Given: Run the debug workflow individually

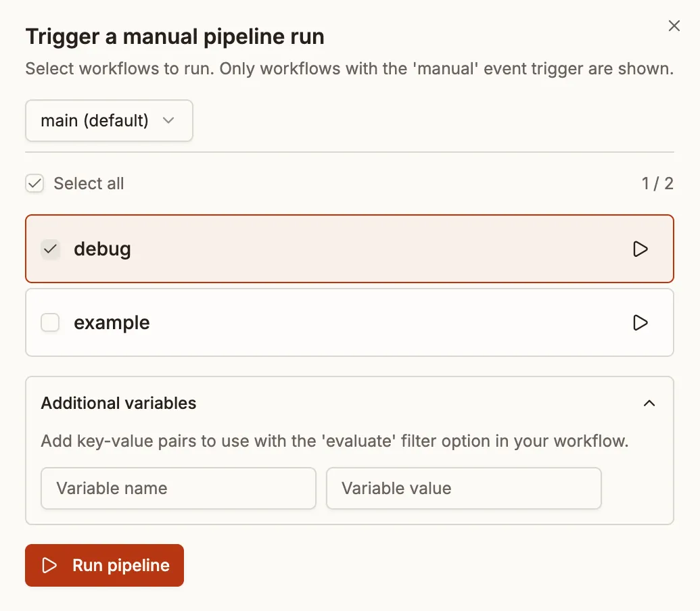Looking at the screenshot, I should point(640,249).
